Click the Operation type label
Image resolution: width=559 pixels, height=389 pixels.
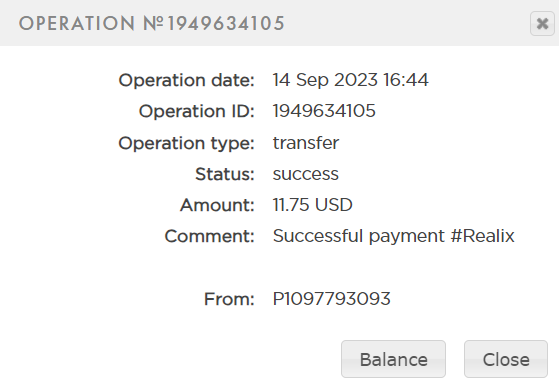pyautogui.click(x=186, y=143)
